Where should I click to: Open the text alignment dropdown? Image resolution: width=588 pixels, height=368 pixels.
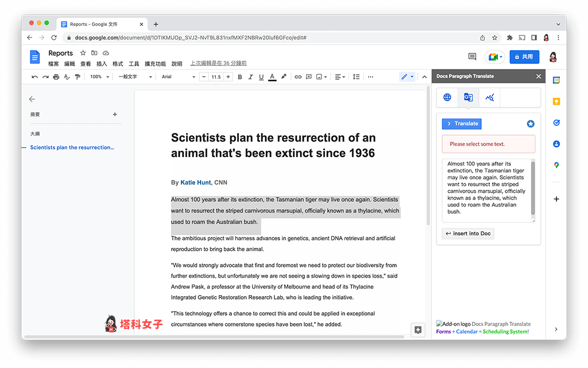(x=340, y=77)
